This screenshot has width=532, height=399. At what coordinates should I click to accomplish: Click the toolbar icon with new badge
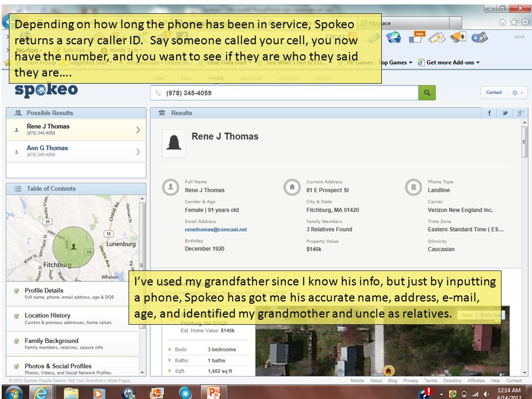point(417,37)
